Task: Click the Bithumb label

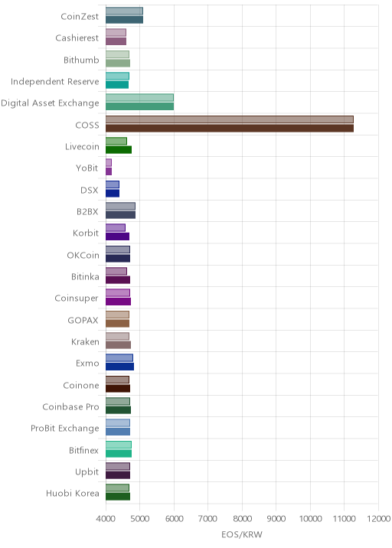Action: (81, 60)
